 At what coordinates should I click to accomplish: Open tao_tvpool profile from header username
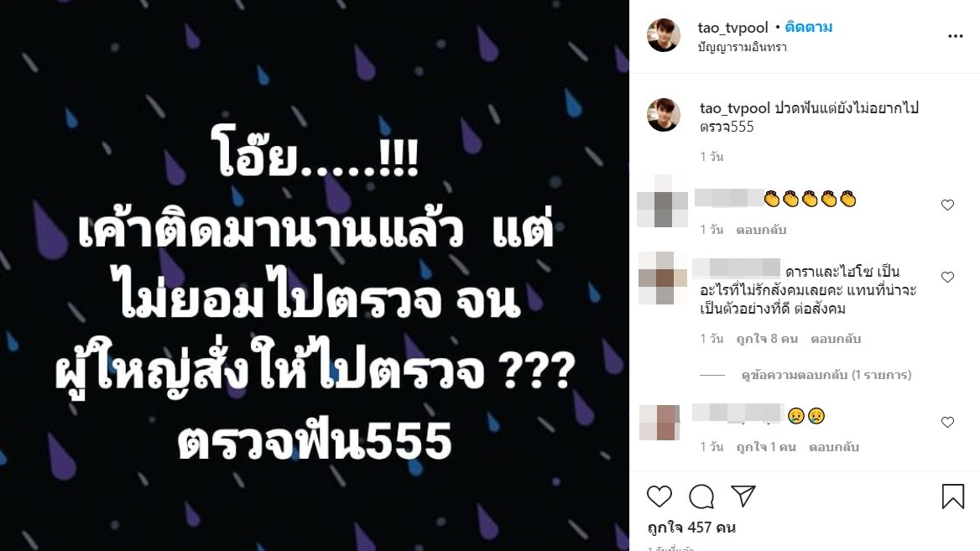(x=732, y=28)
